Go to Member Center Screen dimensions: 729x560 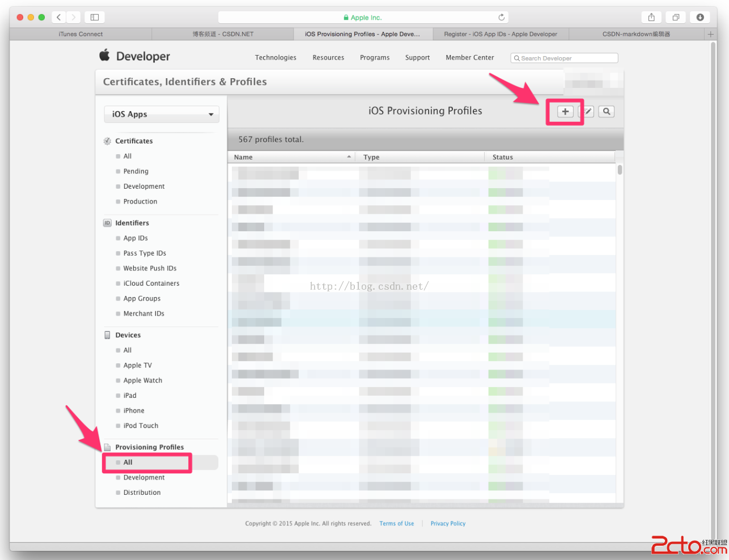pyautogui.click(x=470, y=58)
